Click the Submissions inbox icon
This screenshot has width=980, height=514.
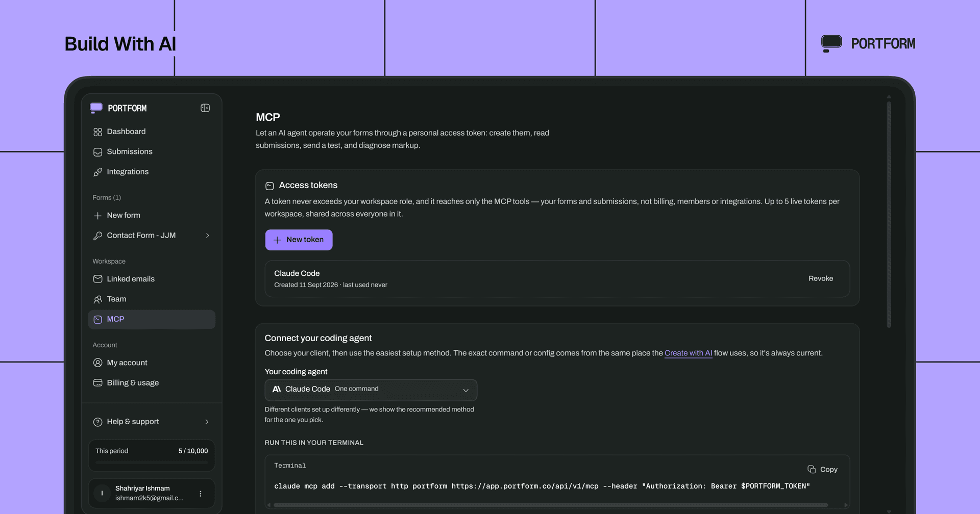click(97, 152)
